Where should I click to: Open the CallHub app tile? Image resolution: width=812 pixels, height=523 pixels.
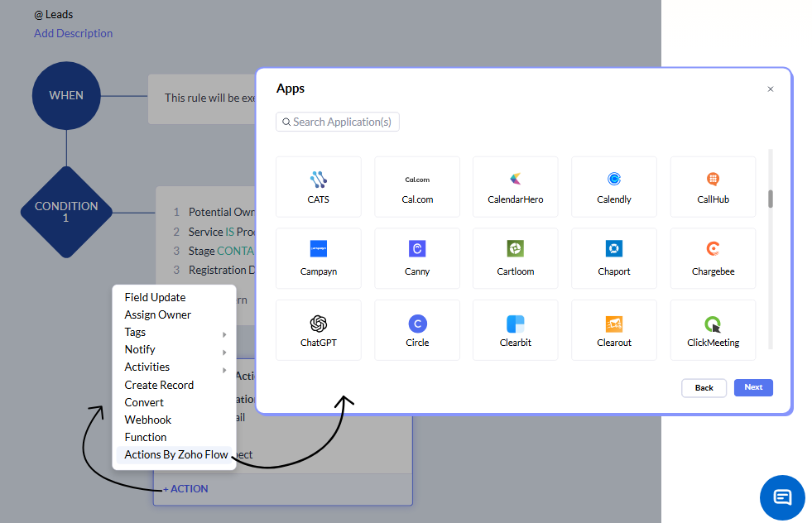pyautogui.click(x=714, y=187)
